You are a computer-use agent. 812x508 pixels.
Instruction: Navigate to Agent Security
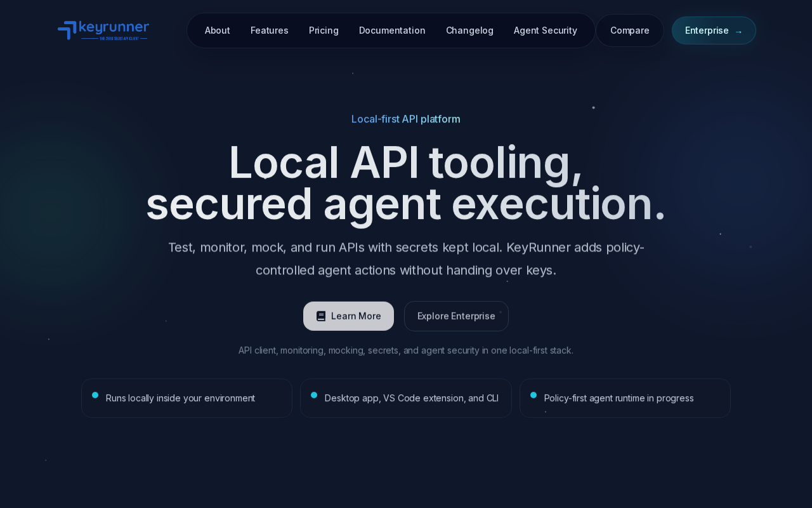[x=546, y=30]
